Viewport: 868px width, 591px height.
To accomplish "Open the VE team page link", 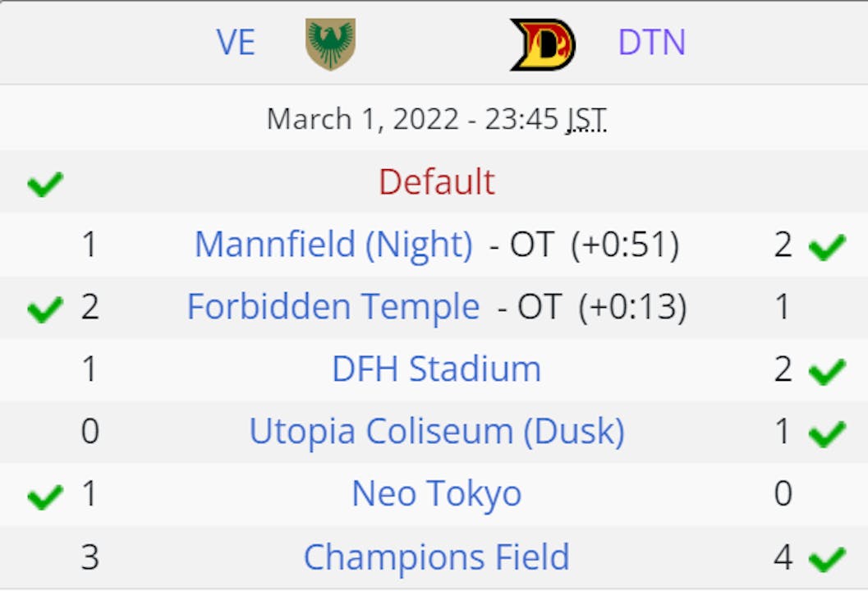I will click(236, 43).
